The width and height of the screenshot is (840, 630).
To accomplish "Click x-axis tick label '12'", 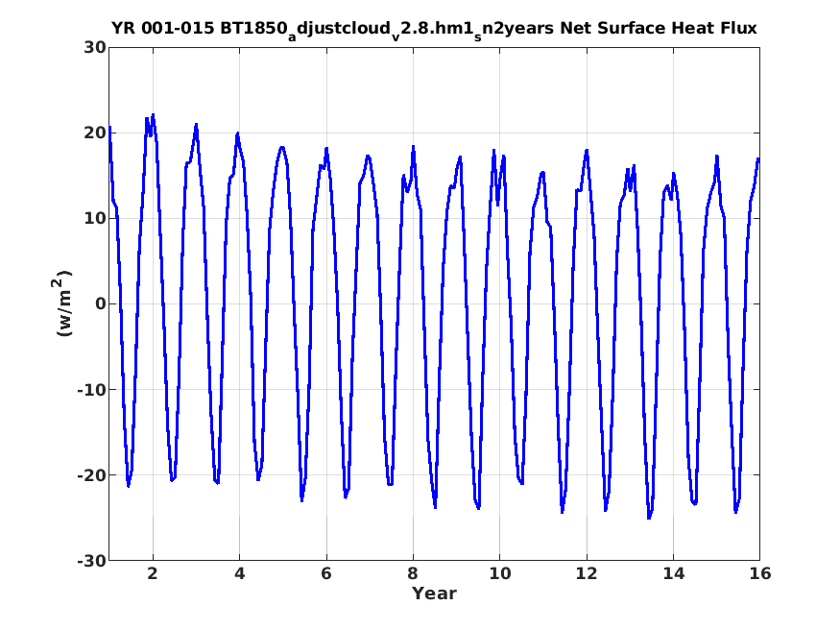I will point(587,573).
